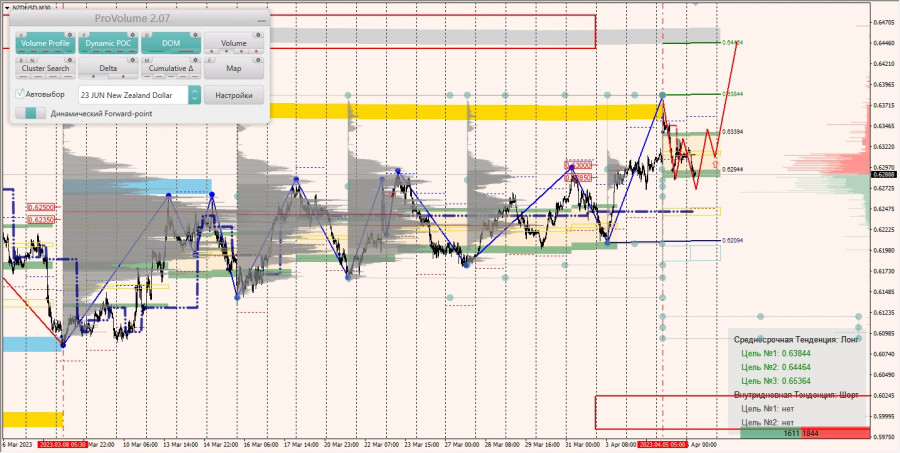This screenshot has width=900, height=453.
Task: Expand the NZDUSD M30 chart menu arrow
Action: (5, 6)
